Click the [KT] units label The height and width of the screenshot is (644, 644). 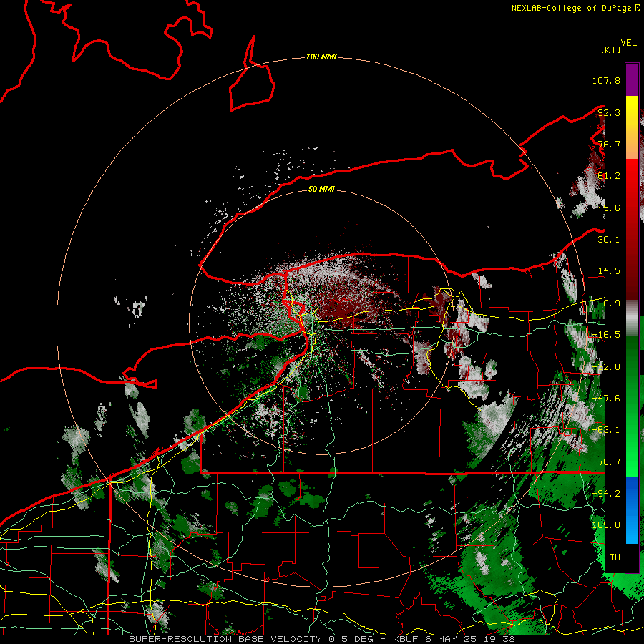(x=611, y=49)
